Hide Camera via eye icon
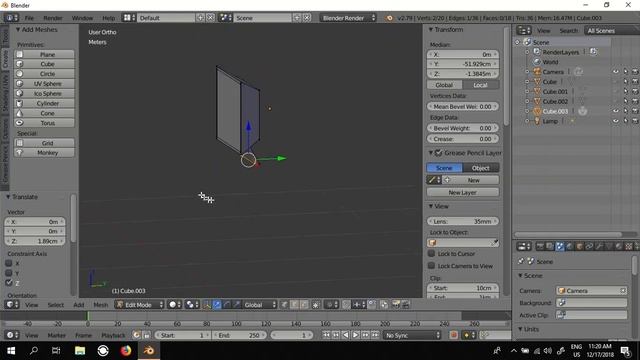This screenshot has width=640, height=360. [x=616, y=72]
